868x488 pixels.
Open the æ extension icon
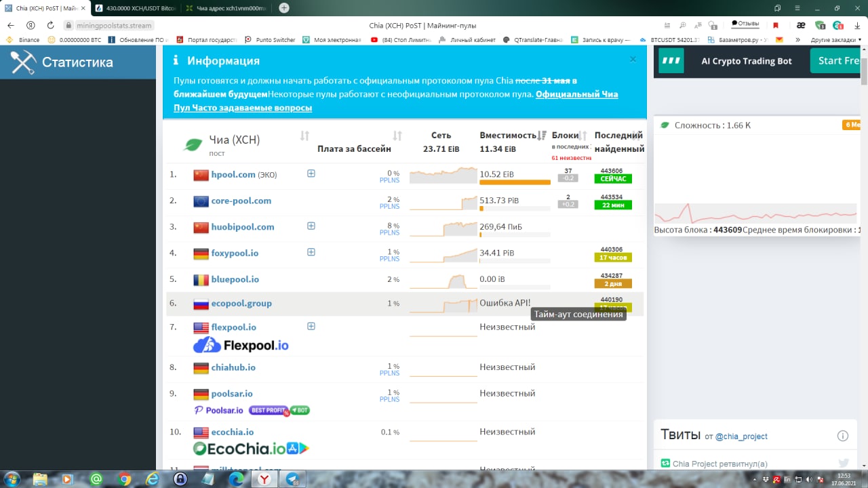click(x=801, y=25)
